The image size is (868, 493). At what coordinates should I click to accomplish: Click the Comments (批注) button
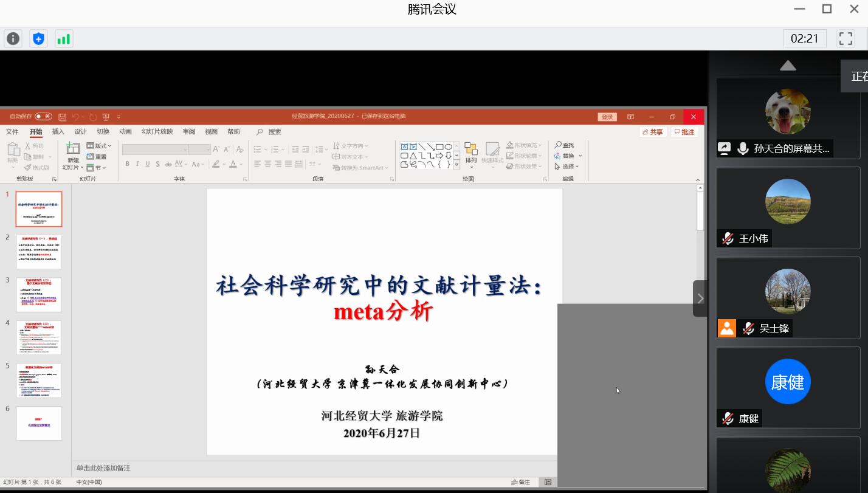tap(684, 132)
